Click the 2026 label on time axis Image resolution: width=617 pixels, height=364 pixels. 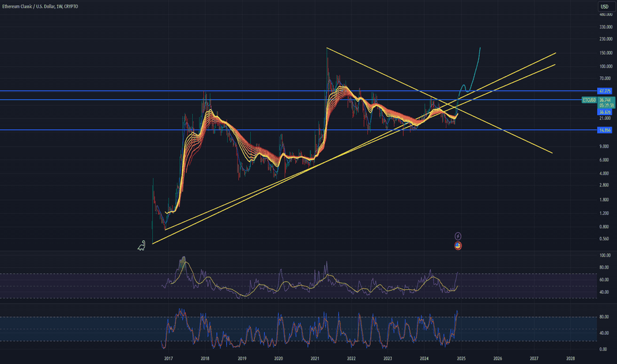tap(498, 359)
